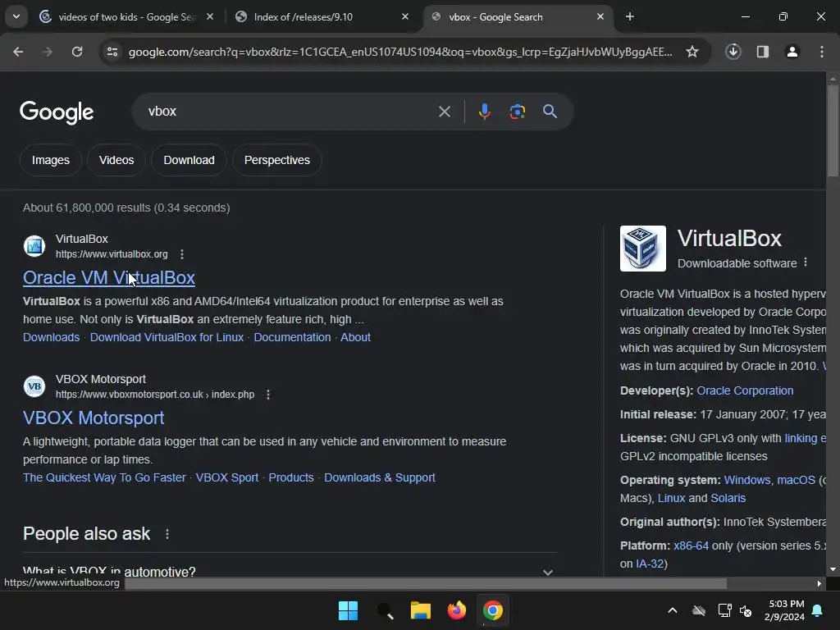This screenshot has height=630, width=840.
Task: Open the Windows operating system link
Action: (746, 480)
